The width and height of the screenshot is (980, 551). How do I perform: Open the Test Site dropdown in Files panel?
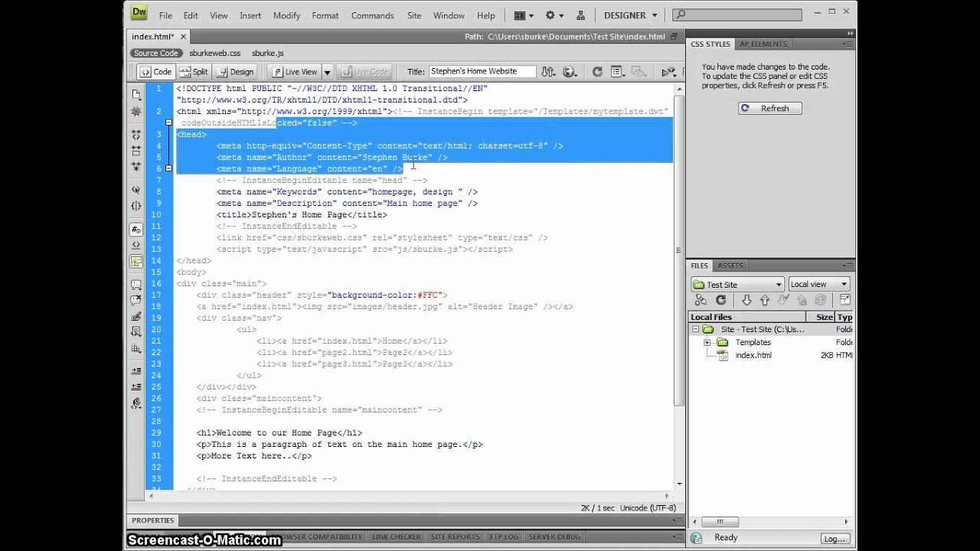coord(737,284)
